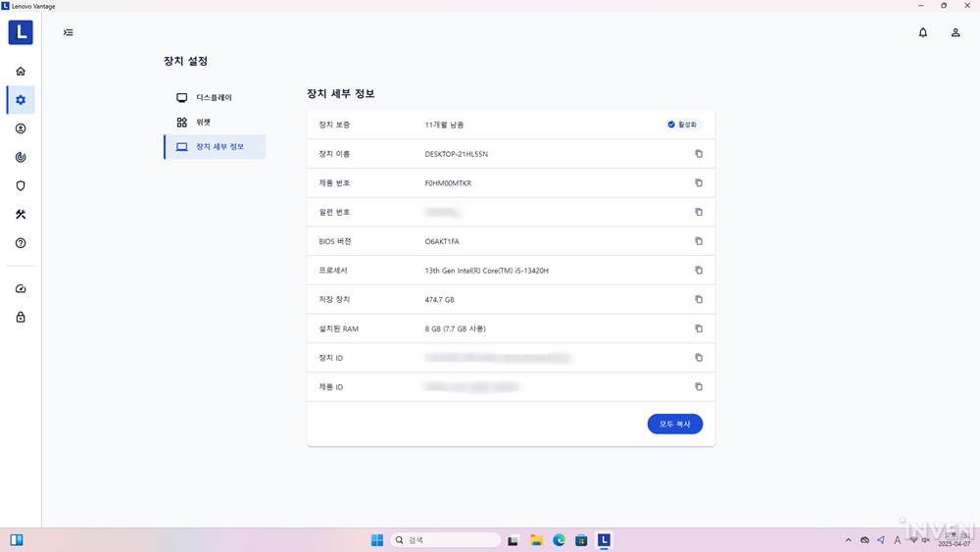The height and width of the screenshot is (552, 980).
Task: Copy the 제품 번호 value
Action: (x=699, y=183)
